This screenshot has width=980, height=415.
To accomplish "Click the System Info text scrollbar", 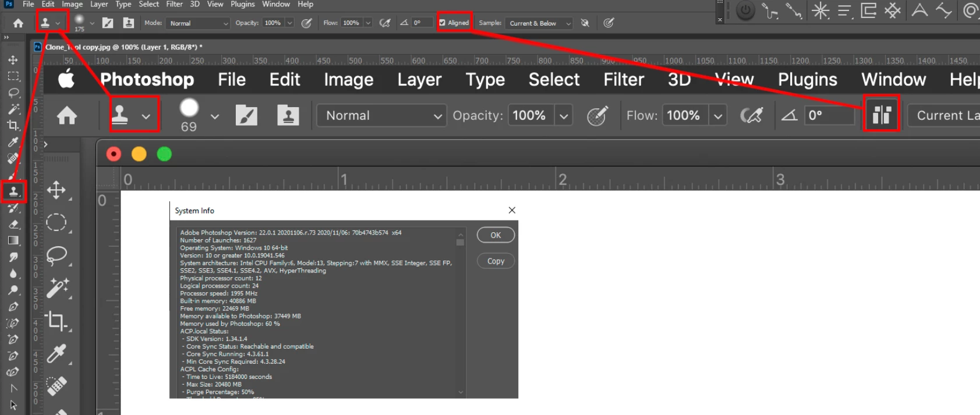I will (460, 312).
